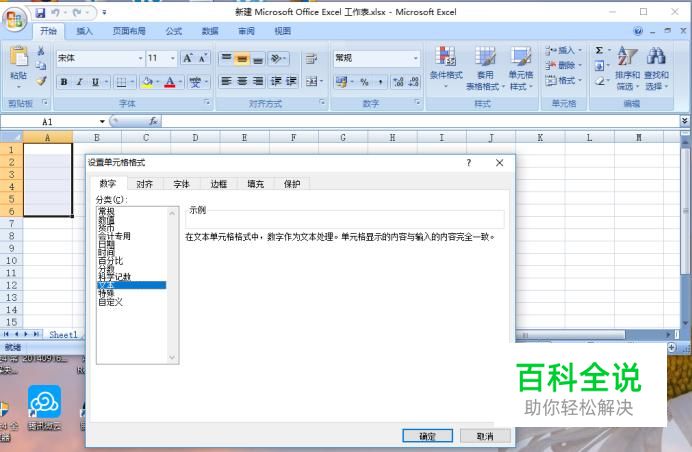Click the increase indent icon
Viewport: 692px width, 452px height.
[291, 81]
